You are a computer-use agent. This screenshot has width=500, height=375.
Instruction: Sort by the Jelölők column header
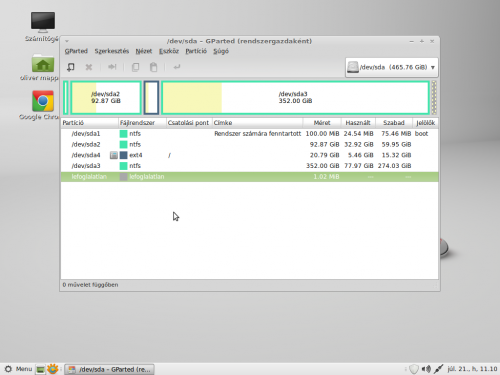click(426, 123)
